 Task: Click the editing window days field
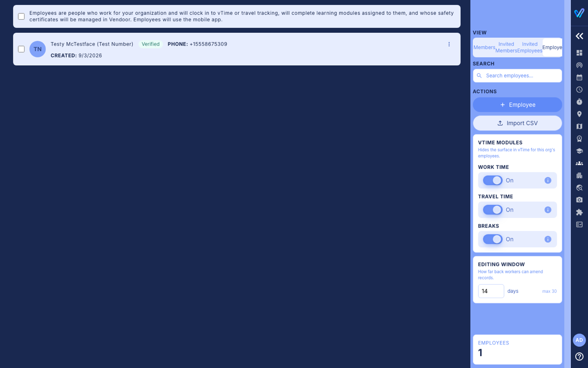pyautogui.click(x=491, y=291)
